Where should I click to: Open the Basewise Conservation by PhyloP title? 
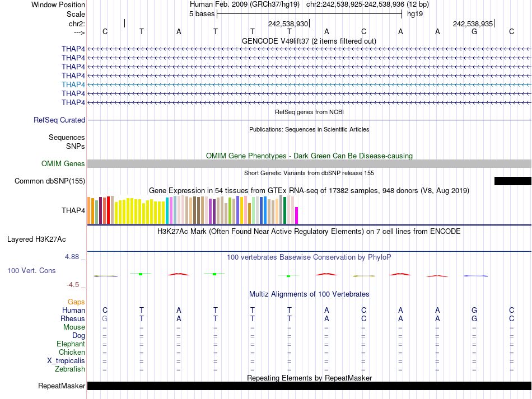click(x=309, y=257)
